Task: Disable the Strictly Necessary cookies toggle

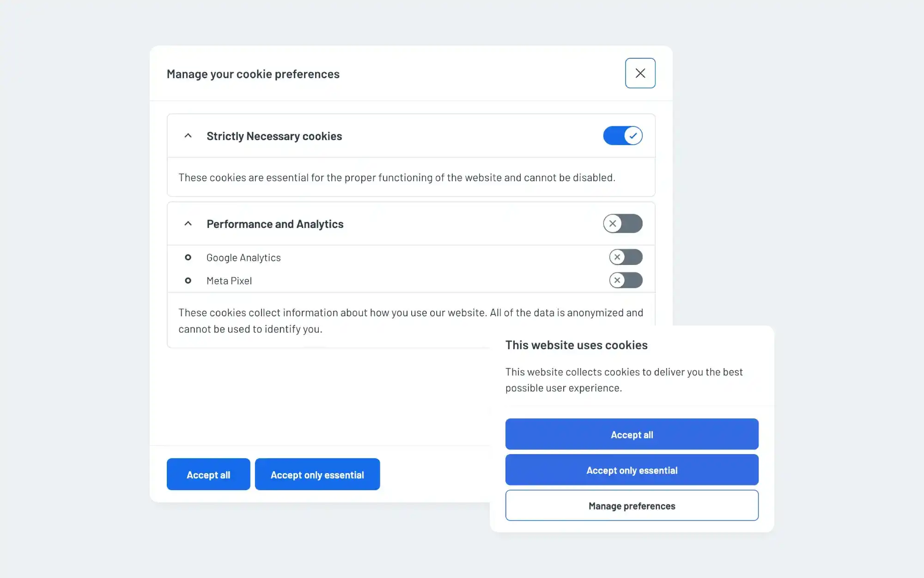Action: pyautogui.click(x=623, y=135)
